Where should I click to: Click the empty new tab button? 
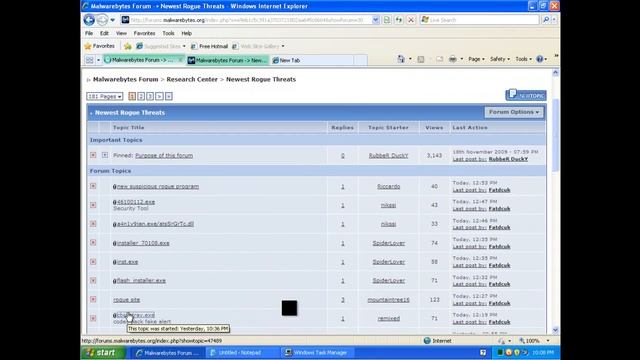[x=360, y=60]
